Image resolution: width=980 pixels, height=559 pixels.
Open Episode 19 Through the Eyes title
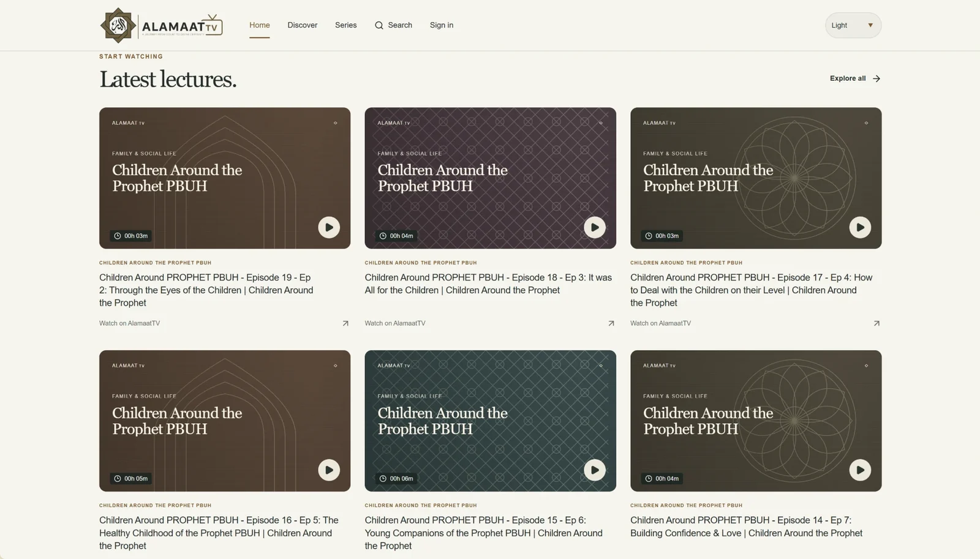coord(206,290)
